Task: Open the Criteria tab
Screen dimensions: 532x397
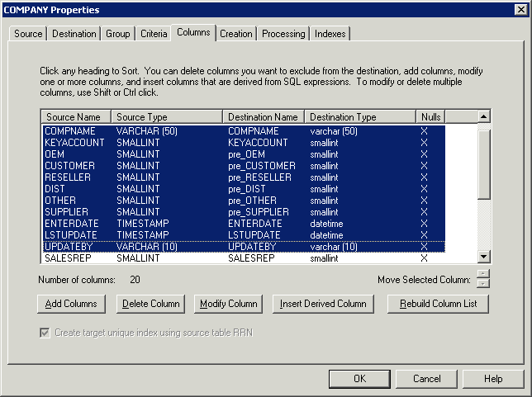Action: [153, 34]
